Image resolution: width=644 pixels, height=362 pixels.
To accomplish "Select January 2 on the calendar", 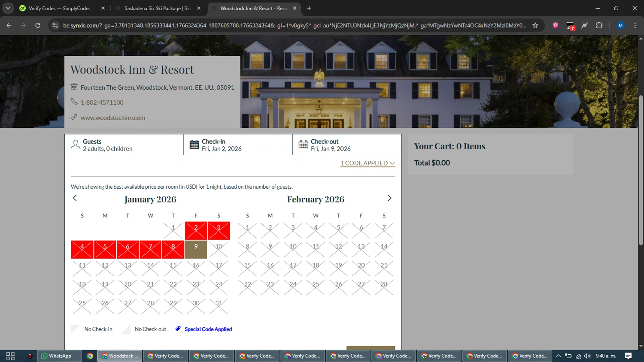I will 196,231.
